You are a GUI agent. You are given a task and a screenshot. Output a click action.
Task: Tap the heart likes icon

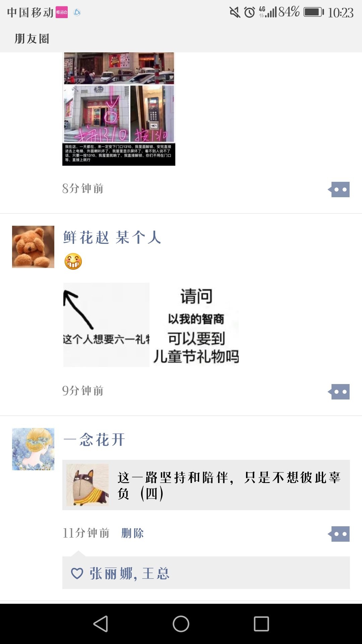point(77,573)
